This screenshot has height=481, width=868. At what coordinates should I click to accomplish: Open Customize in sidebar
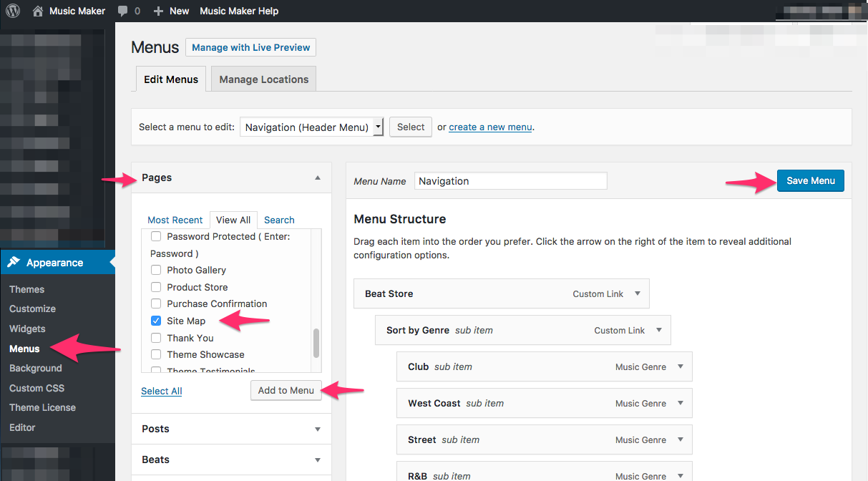32,308
